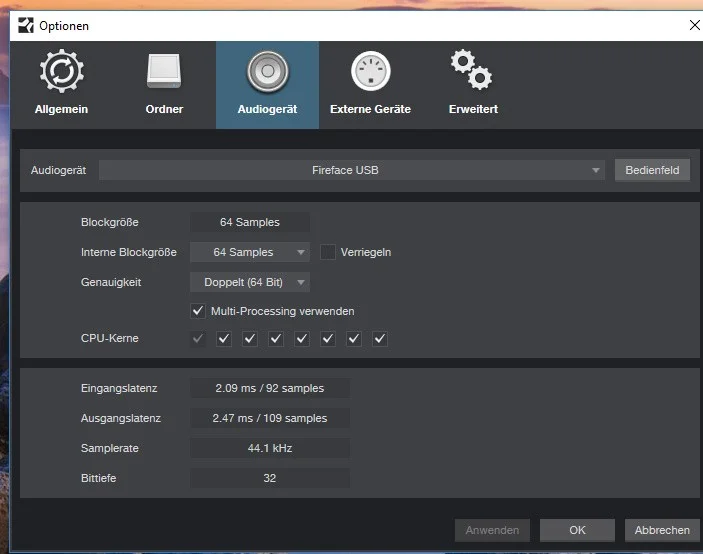703x554 pixels.
Task: Open the Allgemein settings icon
Action: (61, 71)
